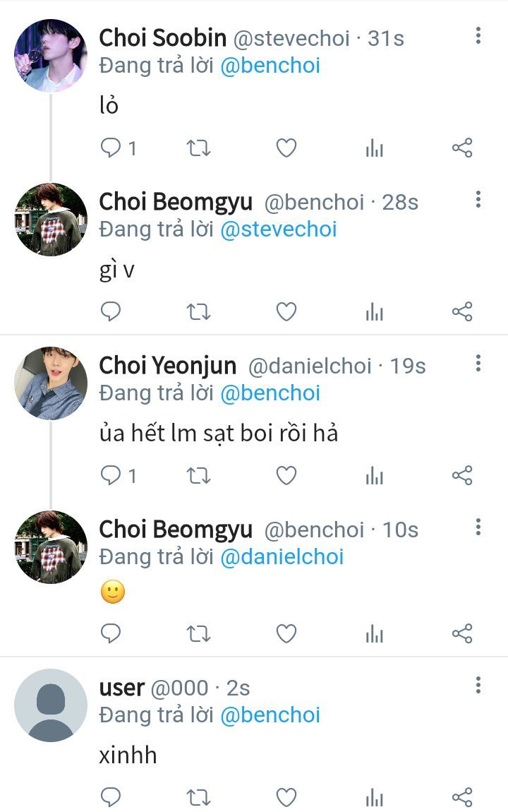The width and height of the screenshot is (508, 812).
Task: Retweet Choi Soobin's "lỏ" tweet
Action: [x=198, y=148]
